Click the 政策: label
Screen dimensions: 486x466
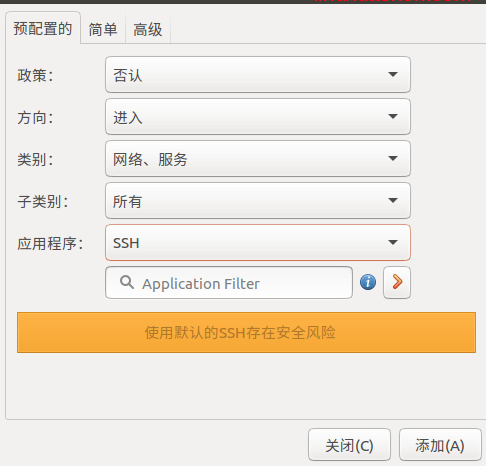coord(35,75)
